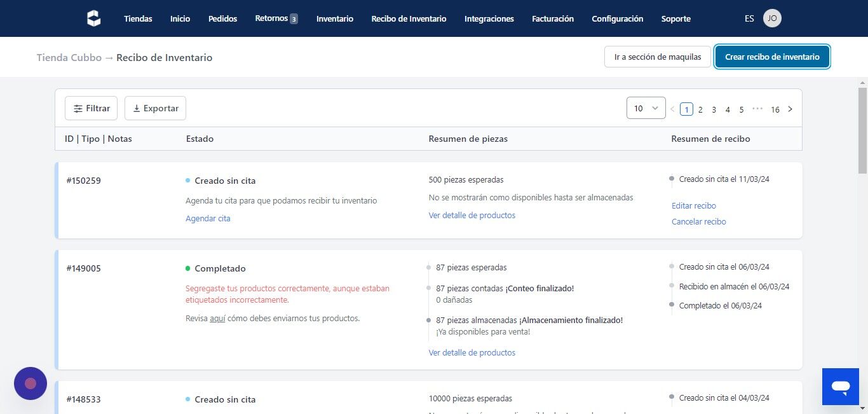
Task: Click Agendar cita link for #150259
Action: [x=208, y=218]
